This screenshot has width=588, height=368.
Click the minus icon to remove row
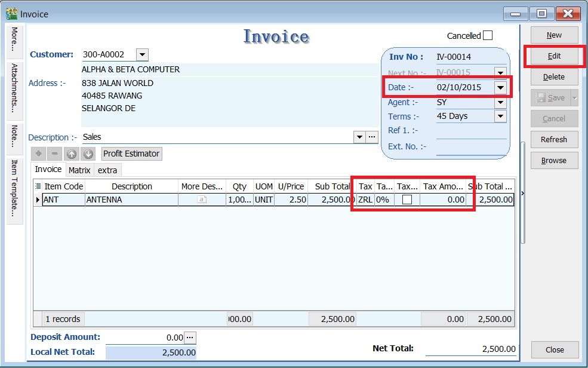pos(55,154)
